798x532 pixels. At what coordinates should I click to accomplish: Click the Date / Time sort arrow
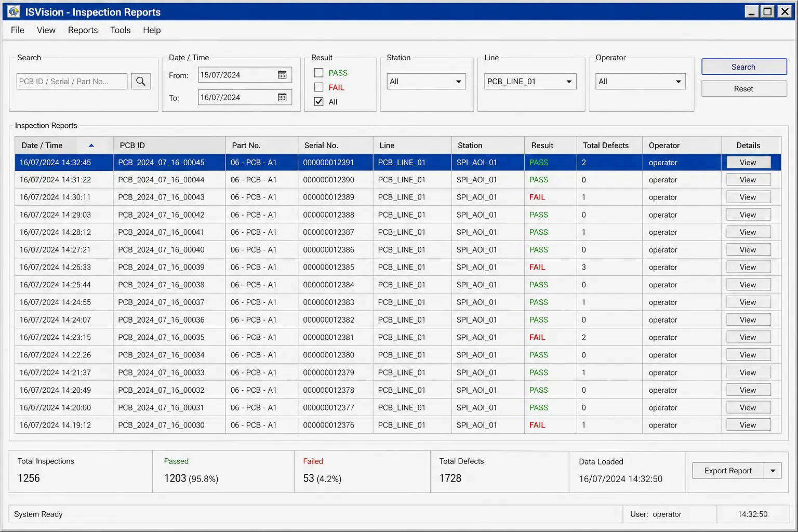91,145
